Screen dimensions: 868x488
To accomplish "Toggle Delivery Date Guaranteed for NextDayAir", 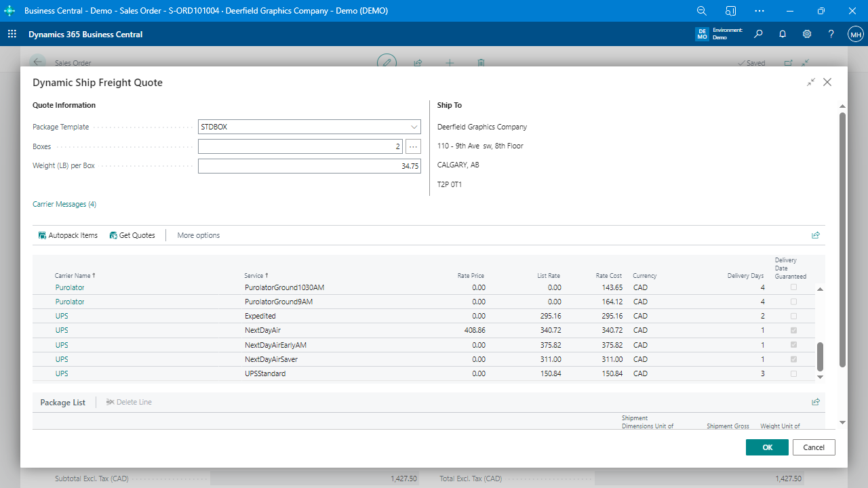I will point(793,330).
